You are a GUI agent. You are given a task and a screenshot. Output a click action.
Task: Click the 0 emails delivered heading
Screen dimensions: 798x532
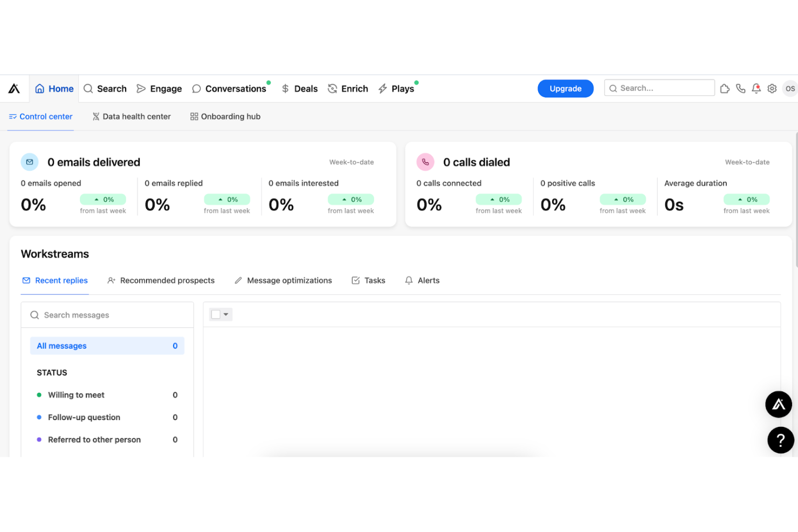[94, 162]
